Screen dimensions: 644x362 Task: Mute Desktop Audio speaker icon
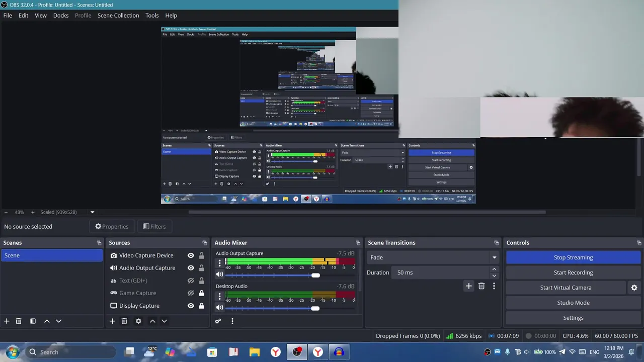219,307
